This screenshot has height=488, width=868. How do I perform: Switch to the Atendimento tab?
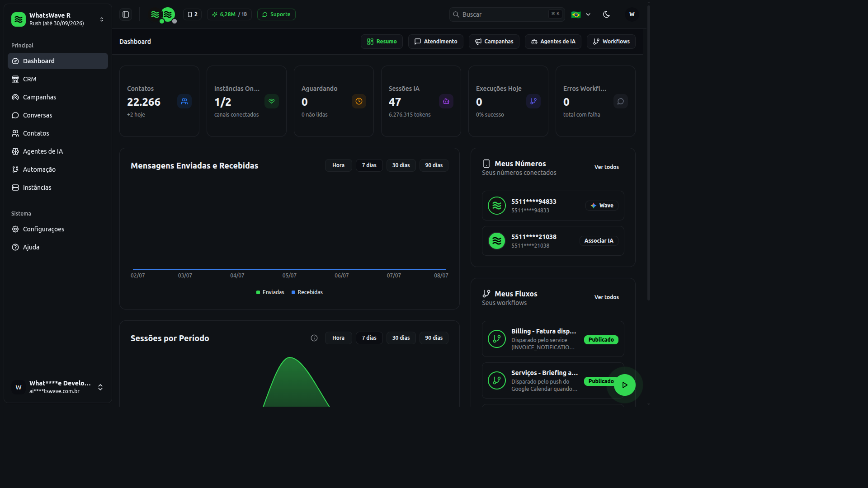pos(436,42)
